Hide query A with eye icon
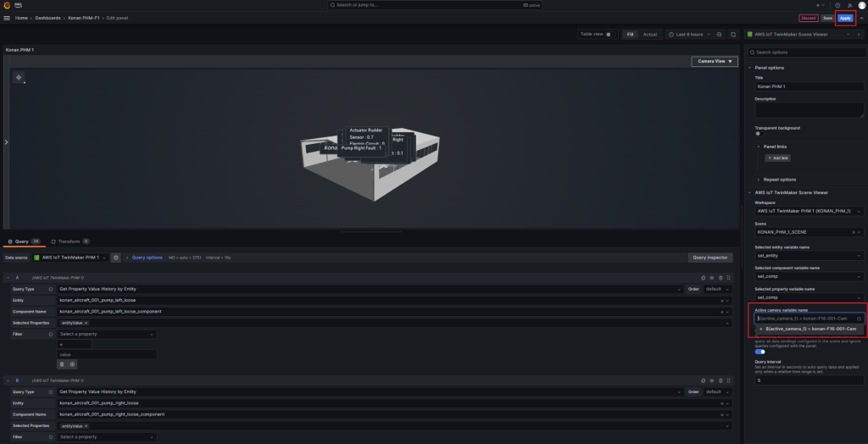 tap(712, 277)
